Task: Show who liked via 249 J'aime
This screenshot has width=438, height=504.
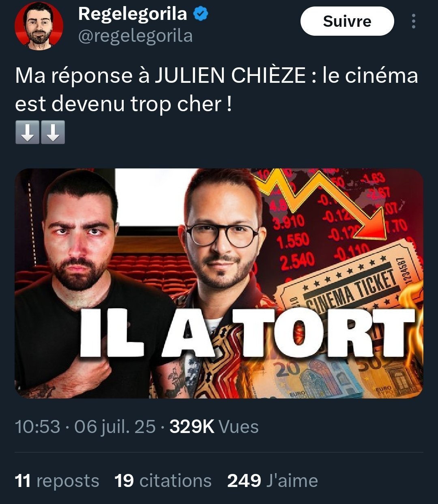Action: [x=273, y=481]
